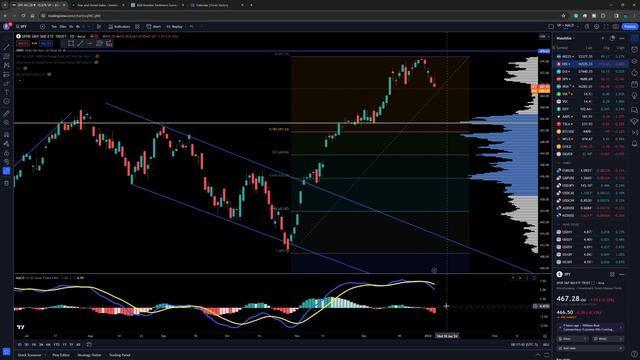Open the Notifications bell panel
The height and width of the screenshot is (360, 640).
click(x=634, y=143)
